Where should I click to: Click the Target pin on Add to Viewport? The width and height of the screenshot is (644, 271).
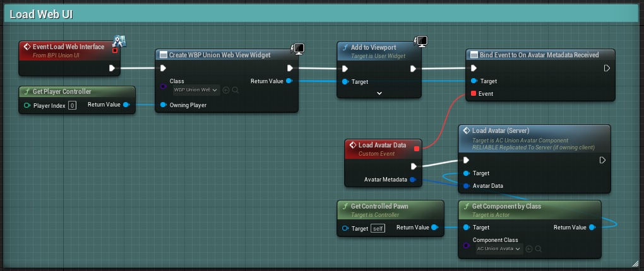click(345, 81)
